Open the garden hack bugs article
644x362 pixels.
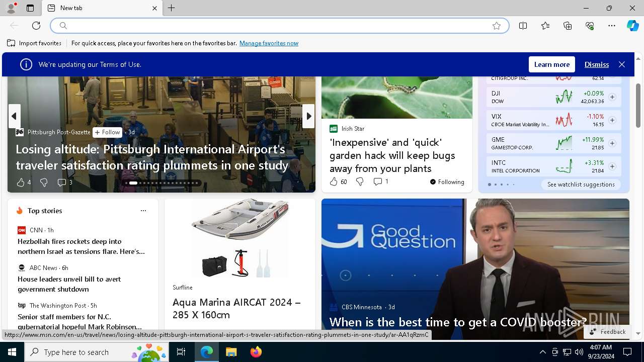(392, 155)
